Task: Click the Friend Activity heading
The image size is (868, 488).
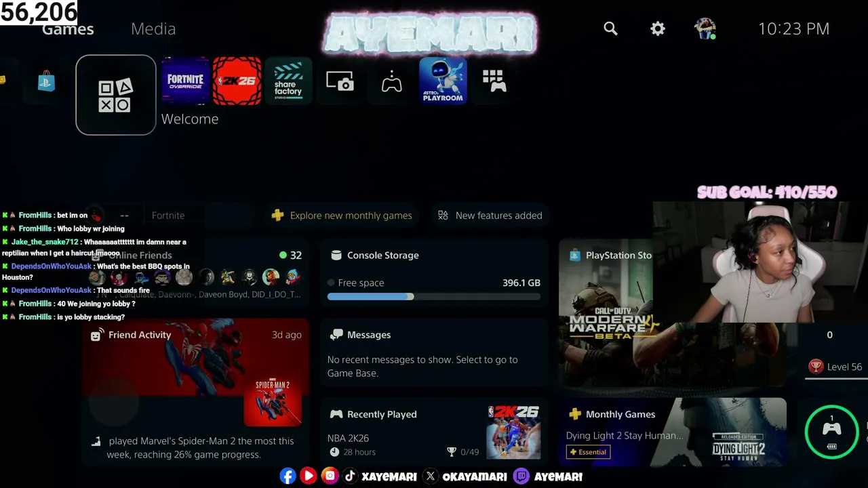Action: [140, 335]
